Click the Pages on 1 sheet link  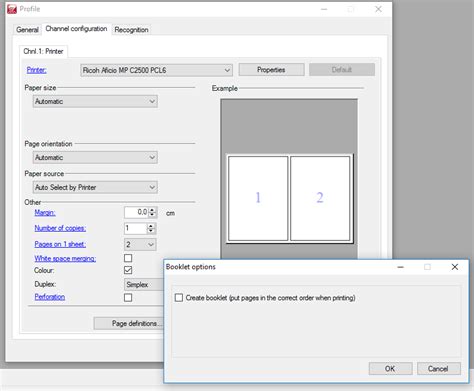click(x=60, y=244)
